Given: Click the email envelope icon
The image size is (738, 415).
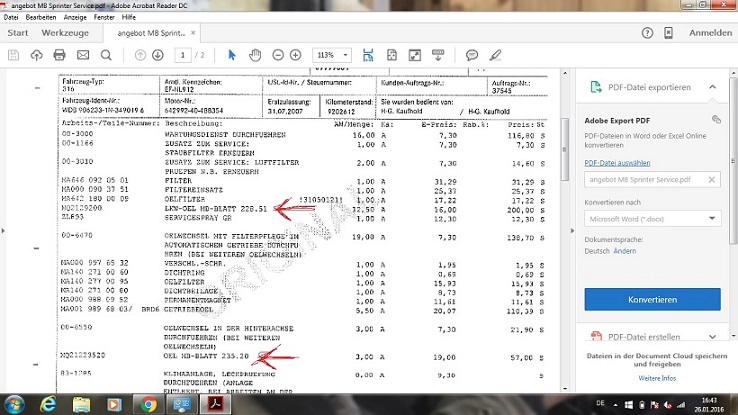Looking at the screenshot, I should [82, 54].
